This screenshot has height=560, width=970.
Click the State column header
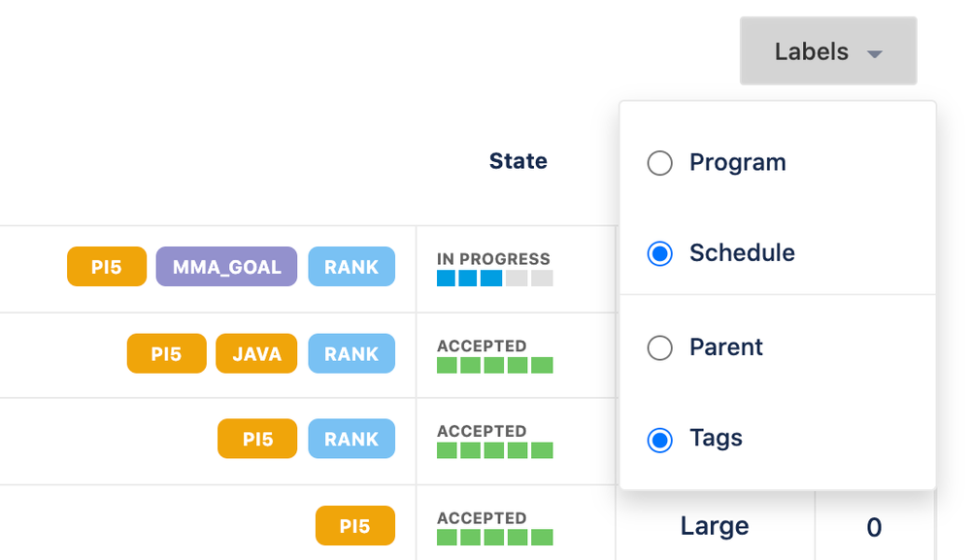[518, 161]
